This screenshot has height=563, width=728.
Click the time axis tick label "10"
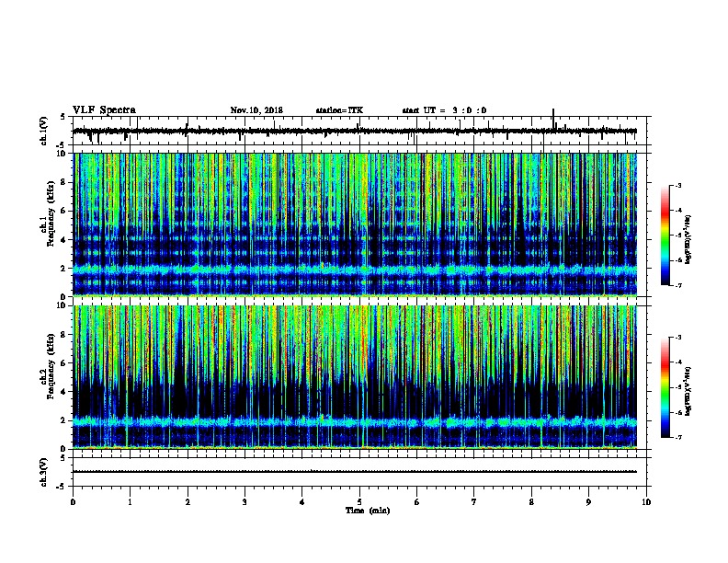[x=646, y=502]
